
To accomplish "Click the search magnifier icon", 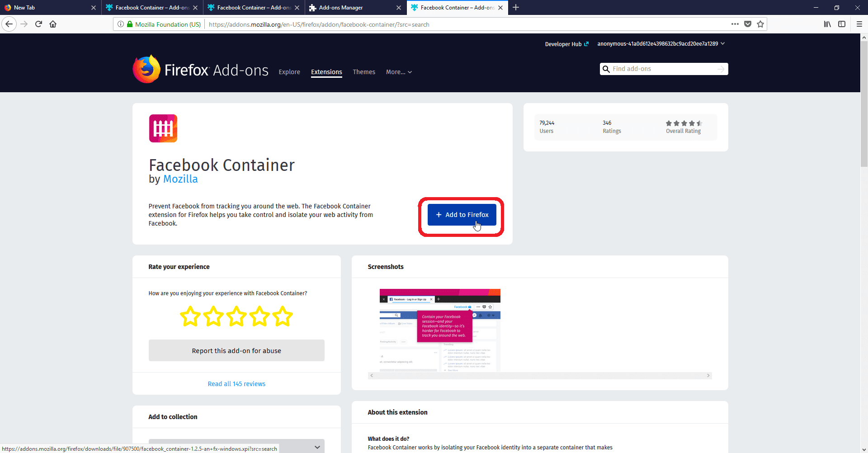I will point(606,69).
